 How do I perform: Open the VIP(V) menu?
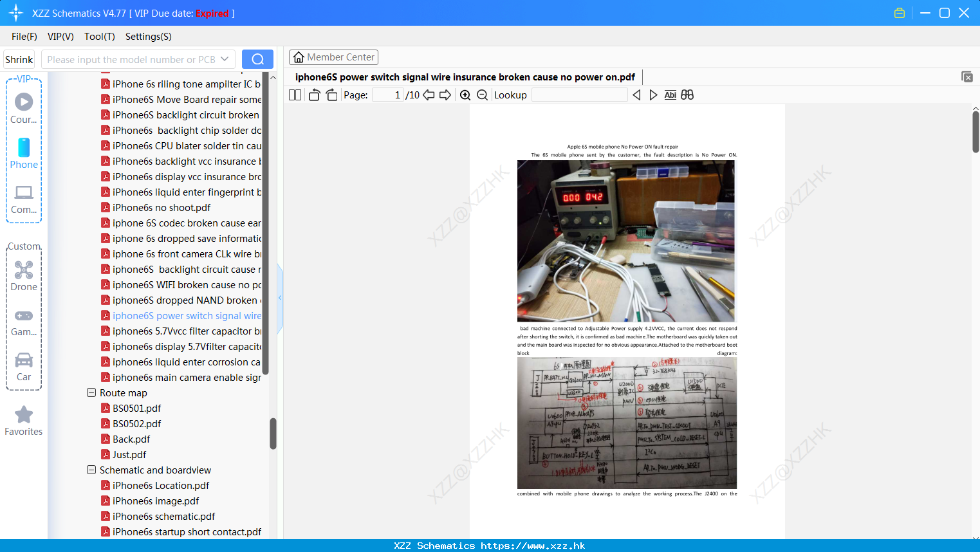pyautogui.click(x=60, y=36)
